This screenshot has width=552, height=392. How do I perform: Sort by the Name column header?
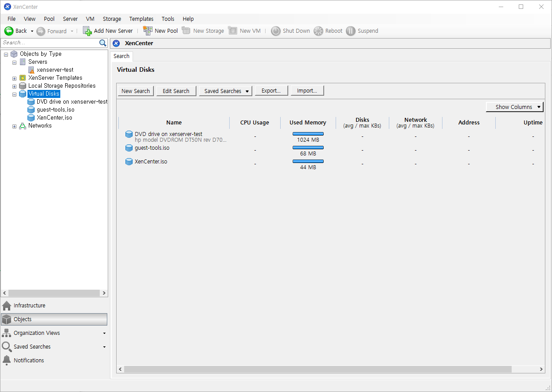(174, 123)
